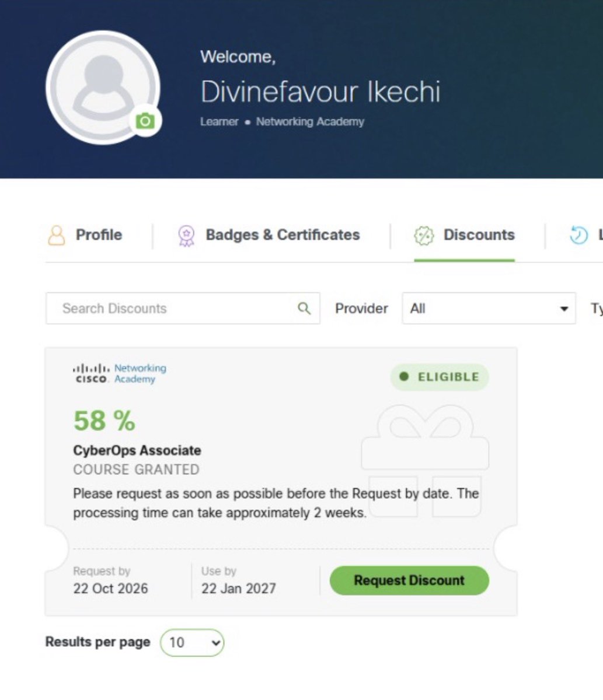This screenshot has height=700, width=603.
Task: Open the Badges & Certificates tab
Action: pyautogui.click(x=269, y=235)
